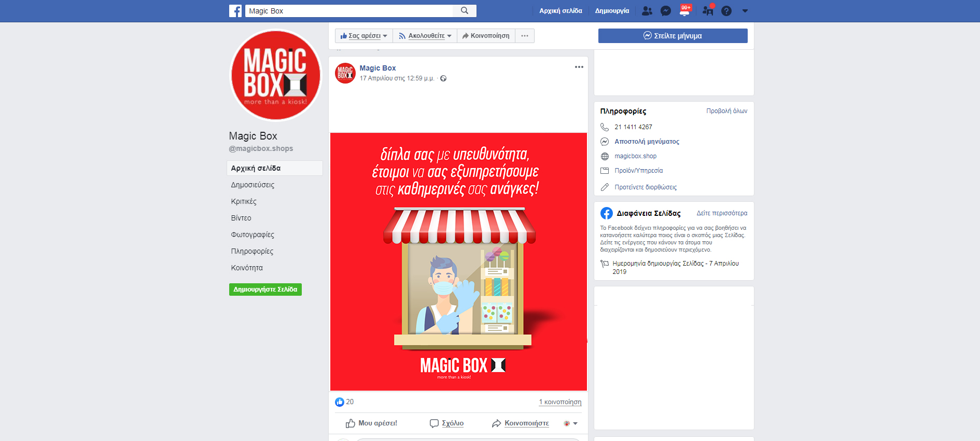Viewport: 980px width, 441px height.
Task: Click the blue like reaction count icon
Action: (340, 402)
